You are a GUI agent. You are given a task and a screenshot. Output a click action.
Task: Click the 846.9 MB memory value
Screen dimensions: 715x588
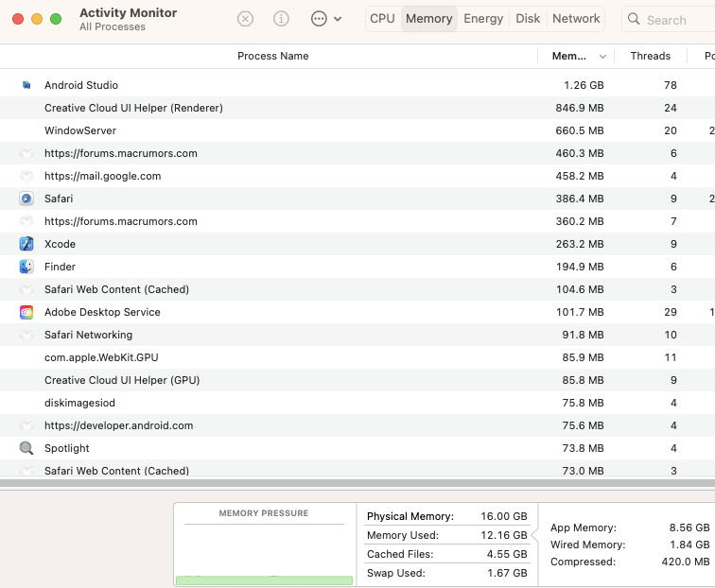(x=580, y=108)
